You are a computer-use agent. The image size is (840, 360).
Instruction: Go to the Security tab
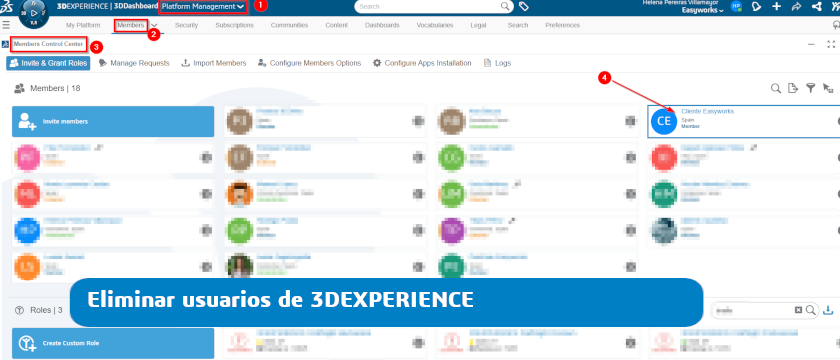[186, 25]
